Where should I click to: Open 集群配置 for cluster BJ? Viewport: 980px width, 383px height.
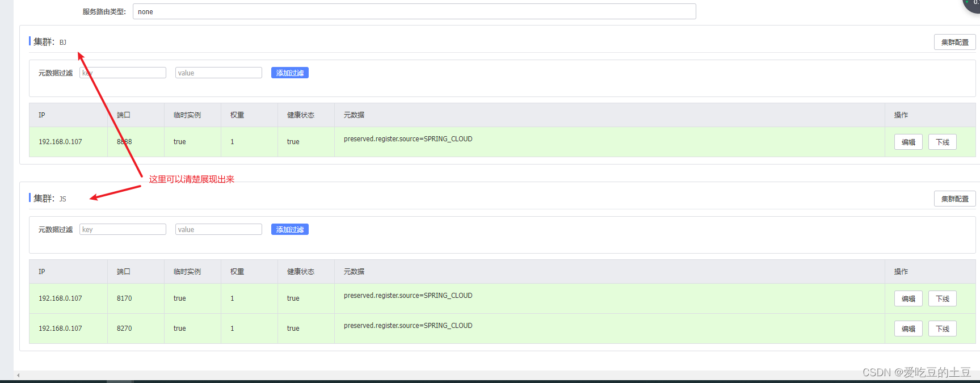[x=955, y=42]
